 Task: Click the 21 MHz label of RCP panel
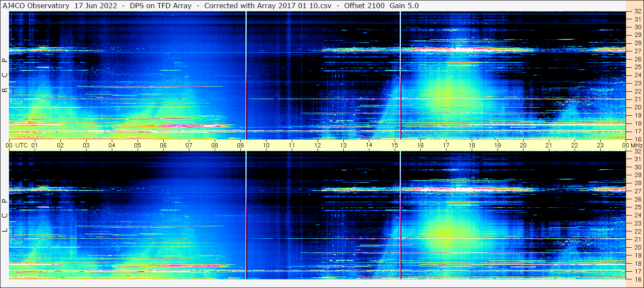(x=638, y=99)
